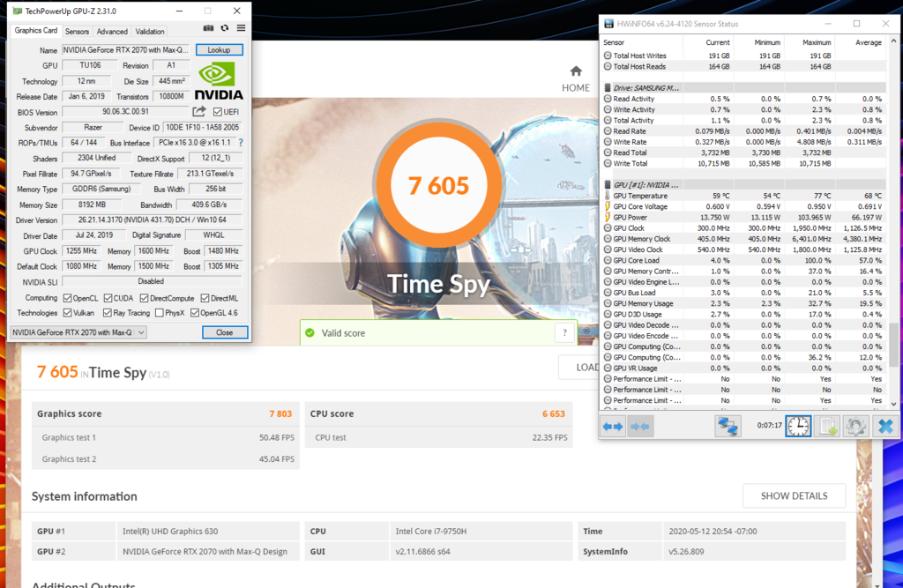Click the Average column header in HWiNFO
The width and height of the screenshot is (903, 588).
(868, 42)
